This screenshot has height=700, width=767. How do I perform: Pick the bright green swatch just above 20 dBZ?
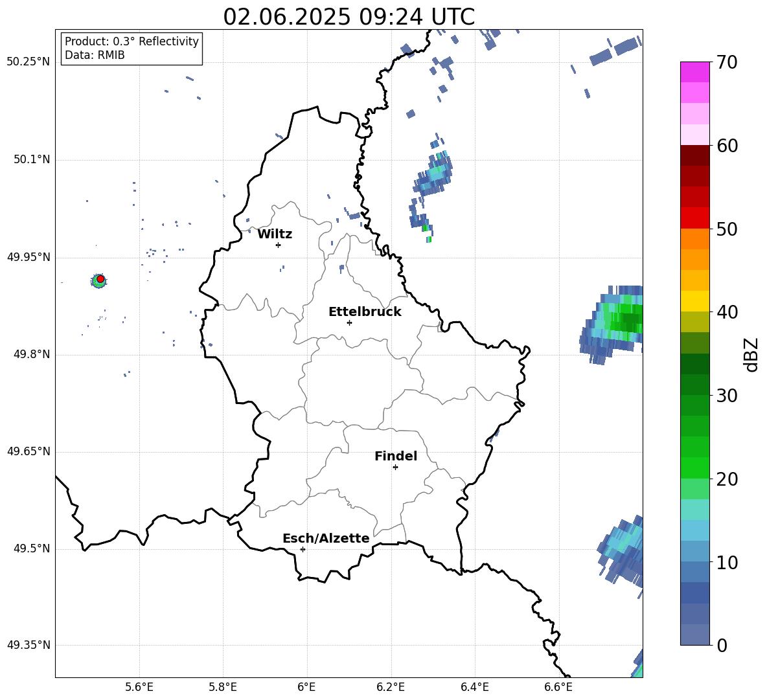[x=694, y=468]
